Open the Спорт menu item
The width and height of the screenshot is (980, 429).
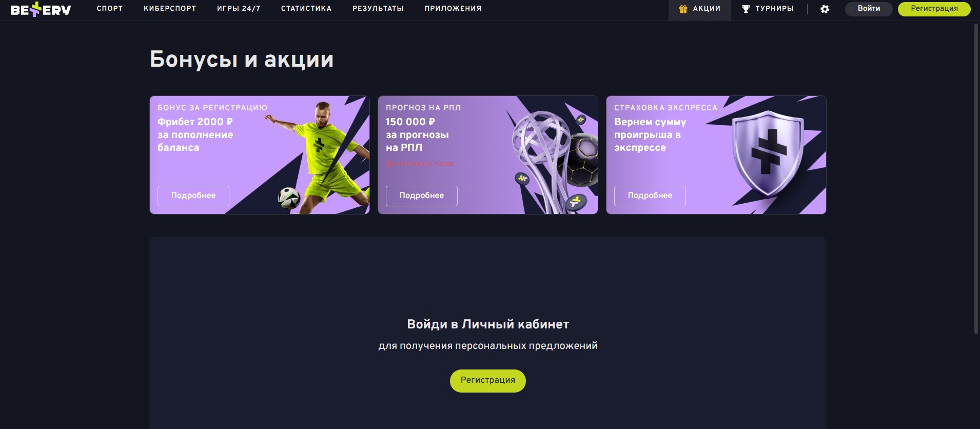(110, 9)
